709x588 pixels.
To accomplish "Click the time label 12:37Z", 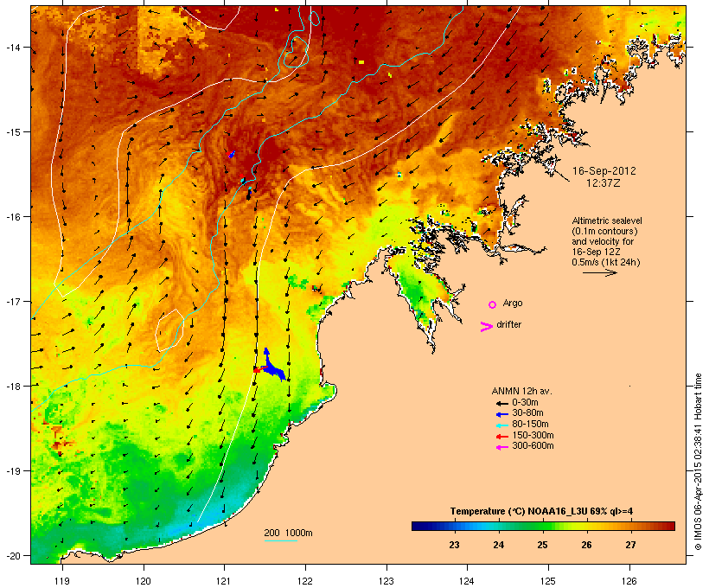I will [604, 183].
